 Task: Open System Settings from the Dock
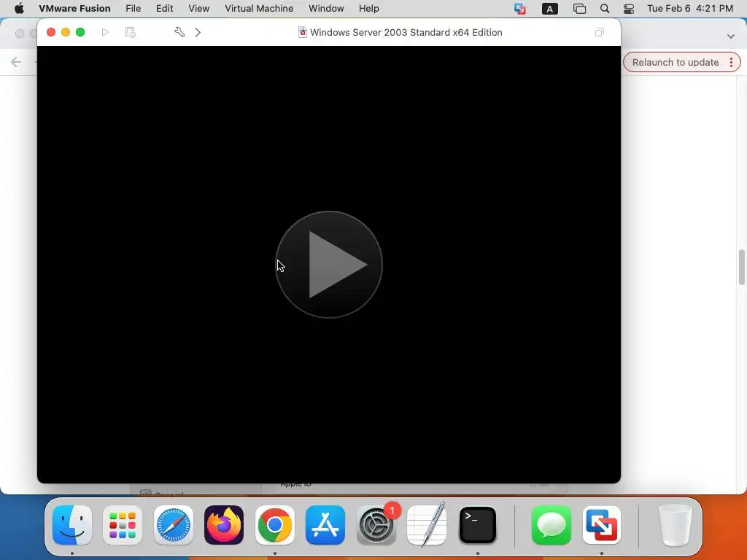pyautogui.click(x=376, y=525)
